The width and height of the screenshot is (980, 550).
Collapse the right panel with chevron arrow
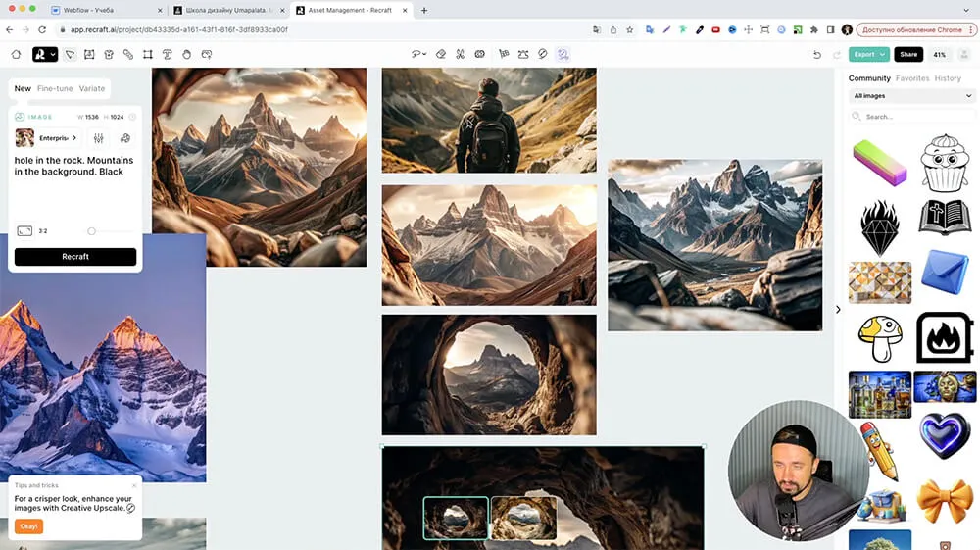pyautogui.click(x=838, y=310)
